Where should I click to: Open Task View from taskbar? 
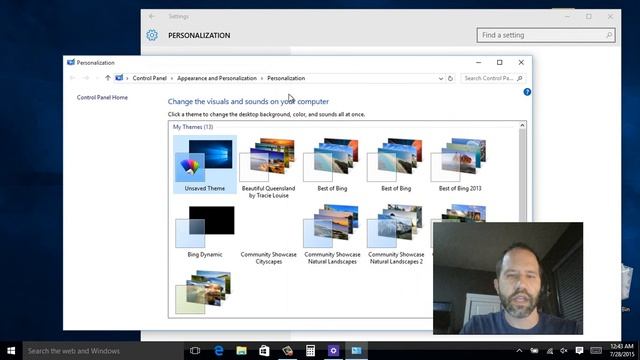pyautogui.click(x=195, y=351)
